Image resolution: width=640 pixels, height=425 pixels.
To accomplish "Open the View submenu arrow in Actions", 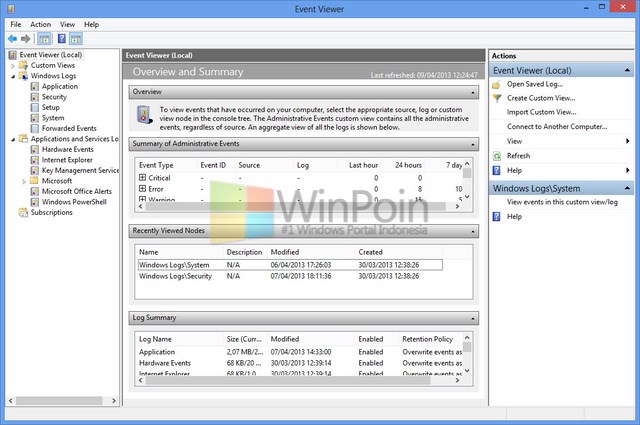I will pos(627,141).
